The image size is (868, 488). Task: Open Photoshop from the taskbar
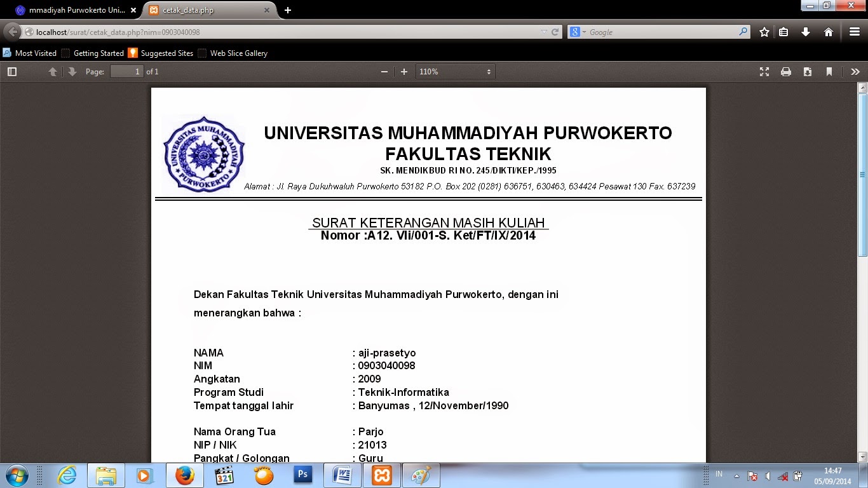[302, 475]
